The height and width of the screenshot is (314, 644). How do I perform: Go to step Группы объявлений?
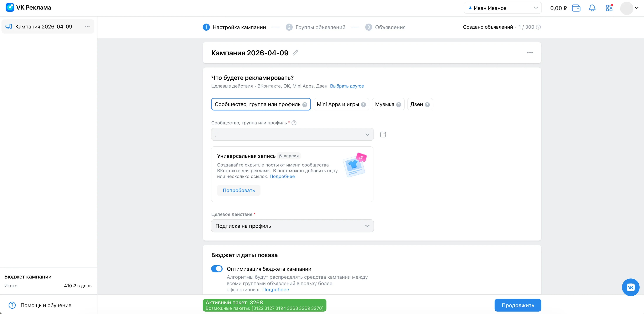[x=315, y=27]
